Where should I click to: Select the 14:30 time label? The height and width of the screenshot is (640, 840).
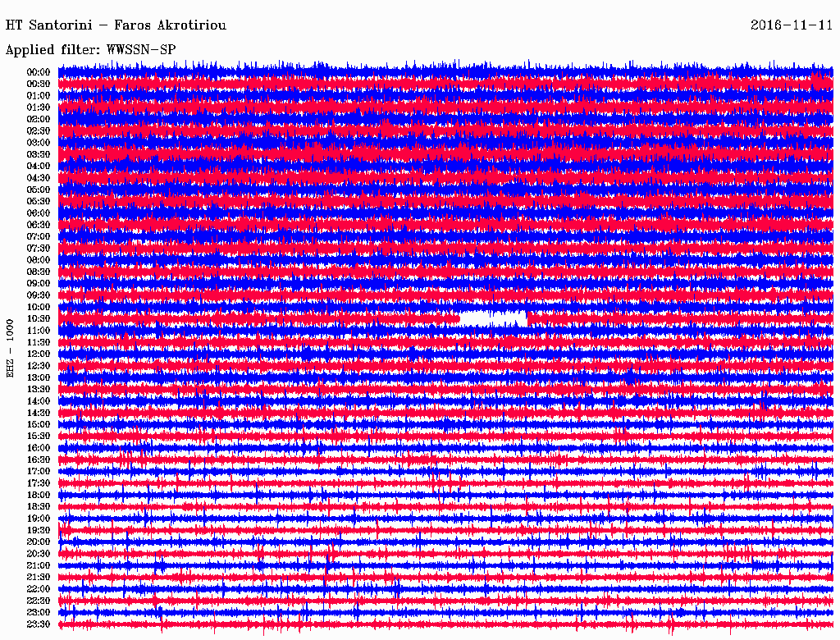(39, 413)
